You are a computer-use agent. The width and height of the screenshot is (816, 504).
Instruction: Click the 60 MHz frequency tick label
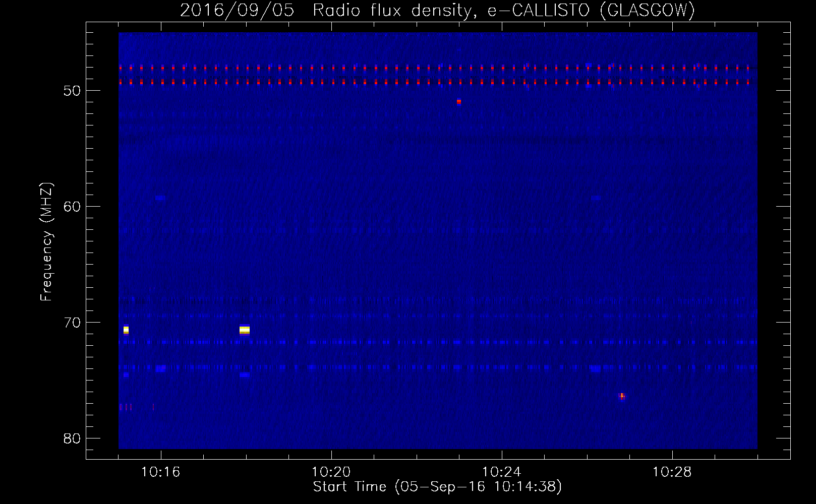72,207
